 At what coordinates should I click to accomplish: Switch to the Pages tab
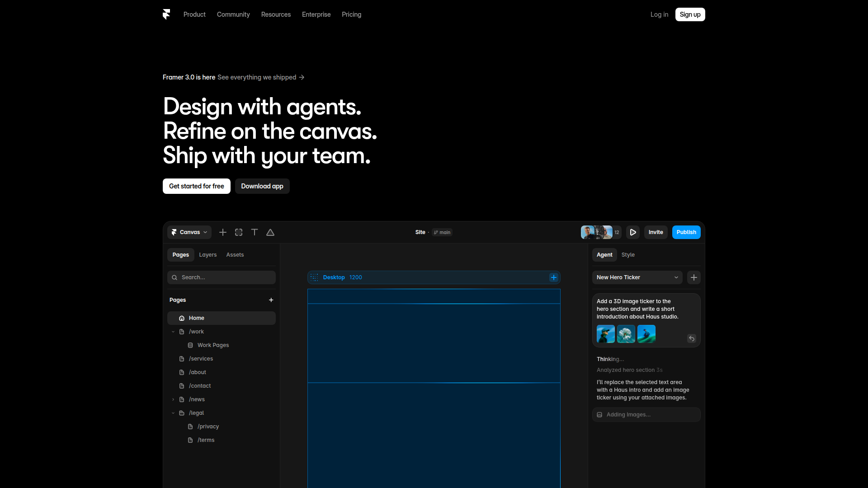point(180,255)
